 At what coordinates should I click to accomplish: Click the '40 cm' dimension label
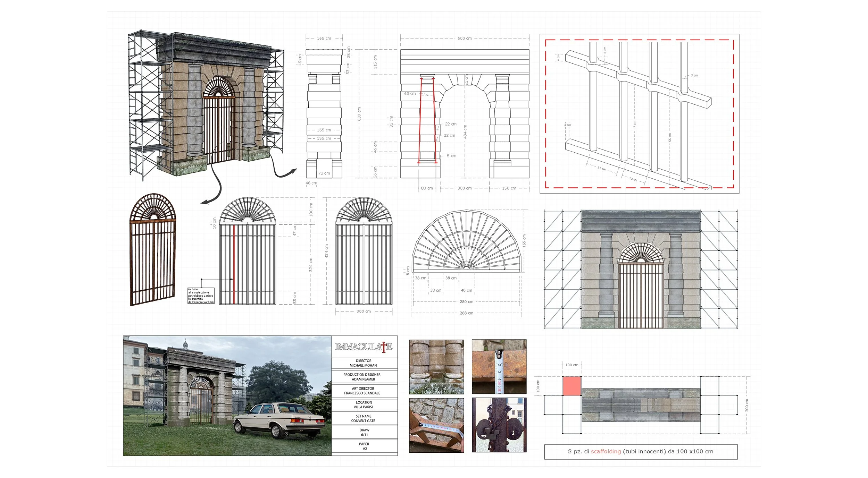point(466,291)
